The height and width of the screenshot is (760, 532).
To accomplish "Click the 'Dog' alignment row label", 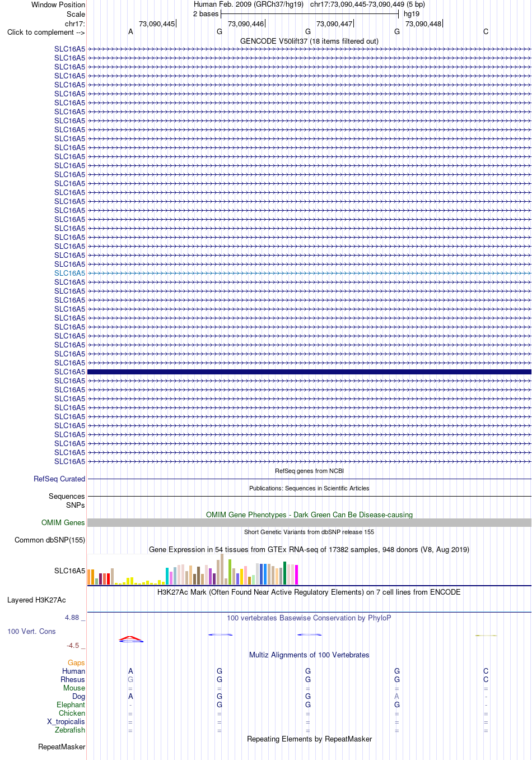I will (x=78, y=696).
